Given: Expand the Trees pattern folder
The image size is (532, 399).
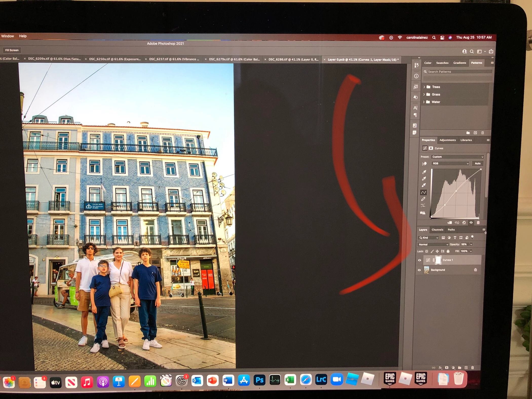Looking at the screenshot, I should pyautogui.click(x=424, y=87).
